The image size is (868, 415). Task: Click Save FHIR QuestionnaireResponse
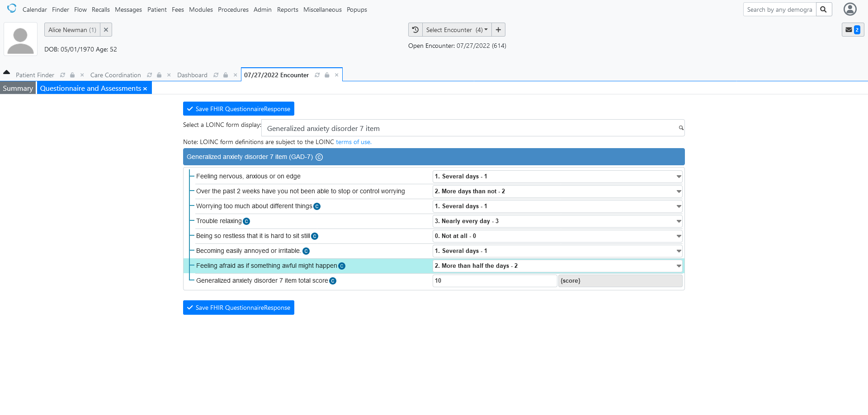238,108
